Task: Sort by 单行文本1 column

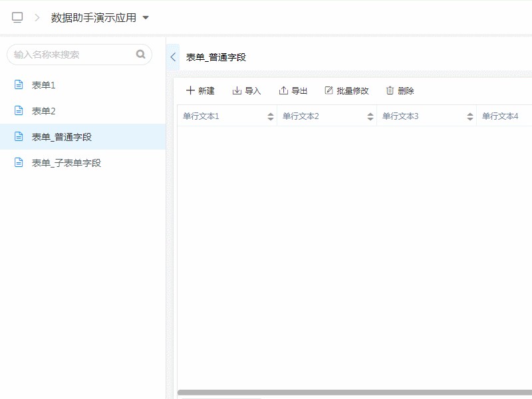Action: point(271,116)
